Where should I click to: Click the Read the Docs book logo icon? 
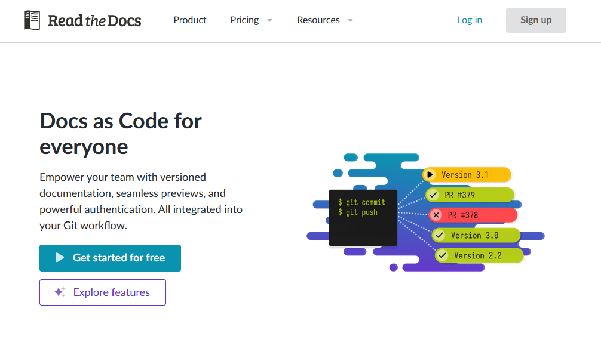(x=32, y=20)
